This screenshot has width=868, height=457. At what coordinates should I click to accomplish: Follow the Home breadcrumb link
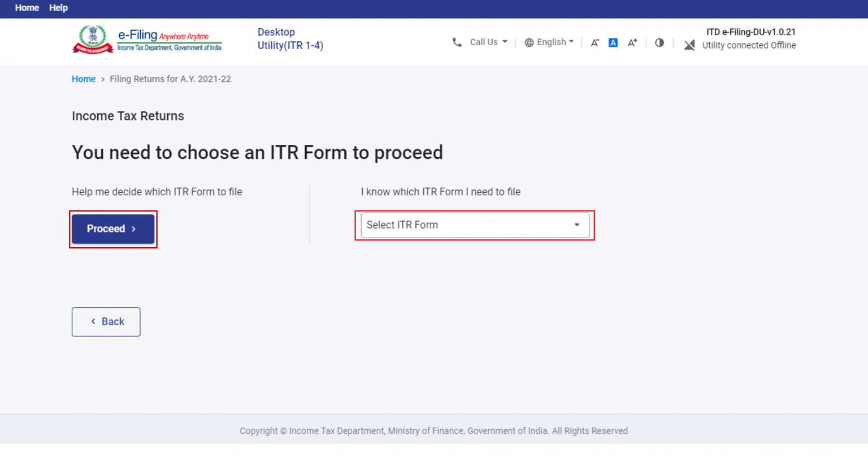(x=83, y=79)
